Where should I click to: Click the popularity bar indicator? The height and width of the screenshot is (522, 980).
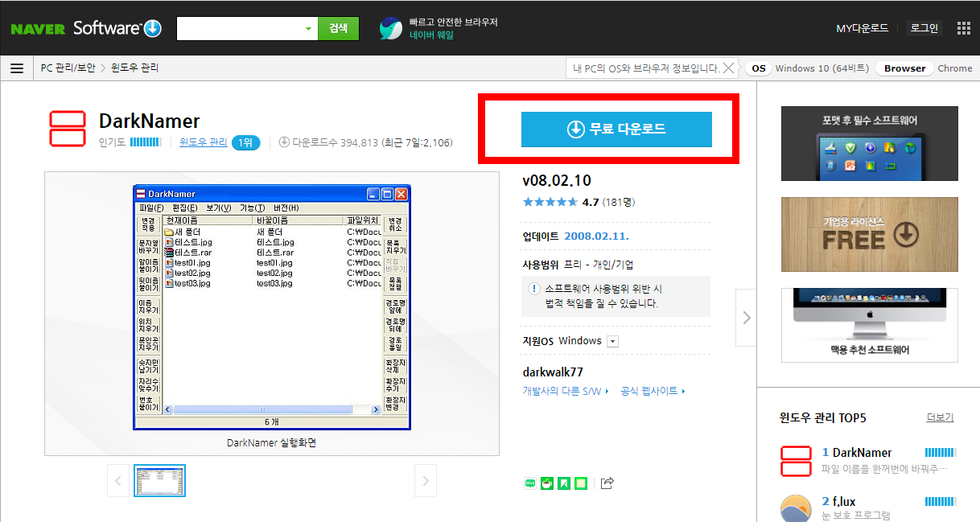tap(146, 142)
